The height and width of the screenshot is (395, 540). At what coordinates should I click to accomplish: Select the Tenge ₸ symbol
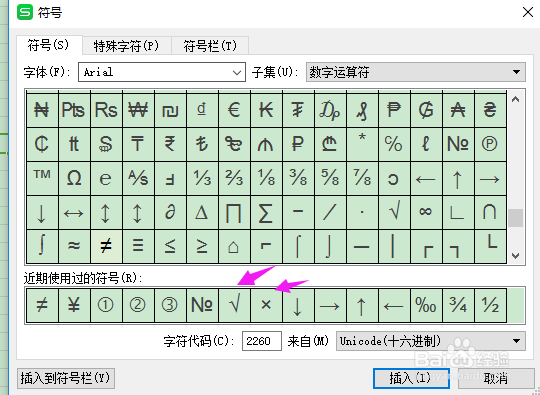coord(138,144)
